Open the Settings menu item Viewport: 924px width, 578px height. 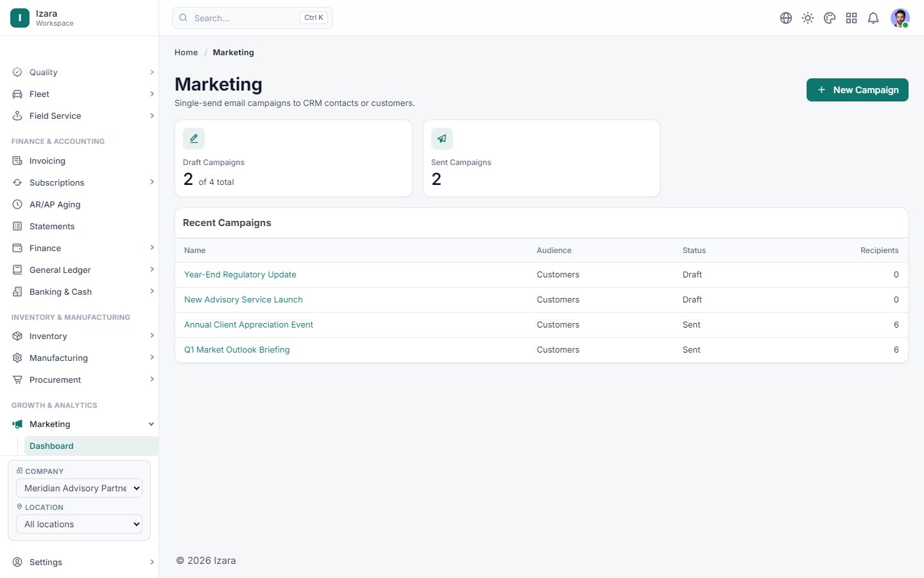pyautogui.click(x=82, y=562)
